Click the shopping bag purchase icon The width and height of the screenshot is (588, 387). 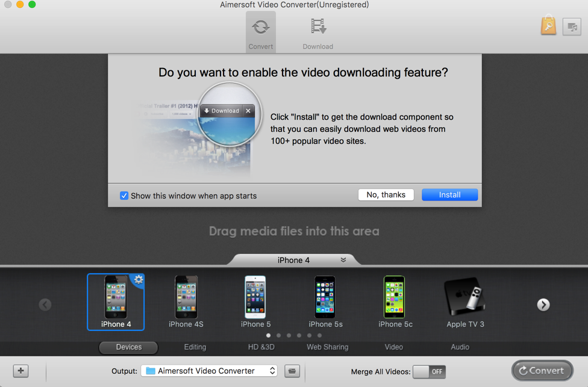[x=548, y=25]
